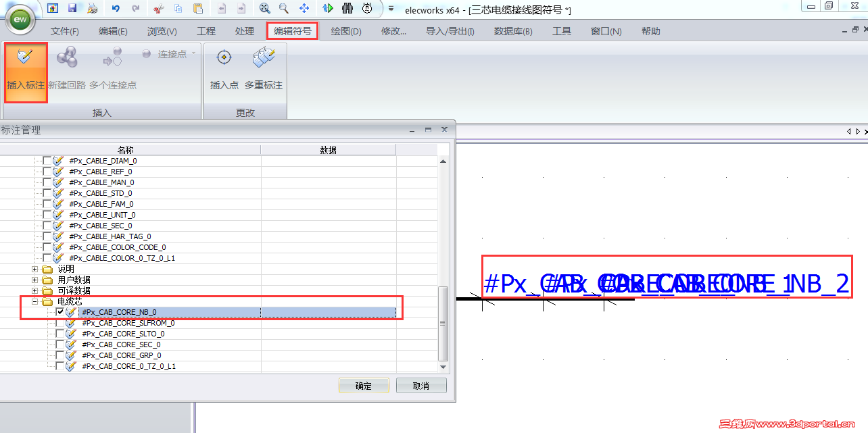Click the clock icon in quick toolbar
The height and width of the screenshot is (433, 868).
pos(367,8)
